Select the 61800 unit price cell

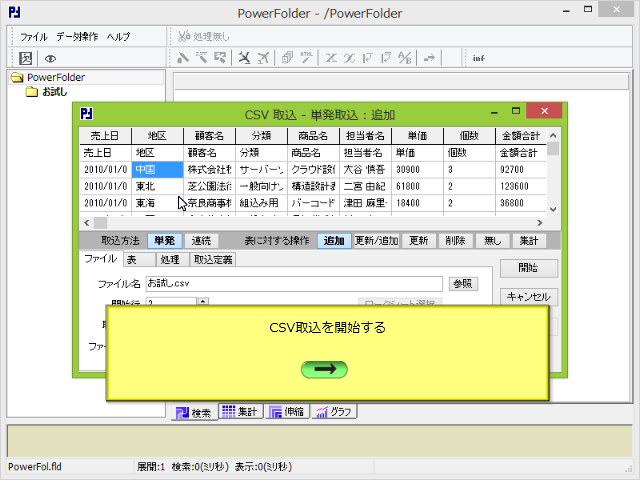(417, 186)
